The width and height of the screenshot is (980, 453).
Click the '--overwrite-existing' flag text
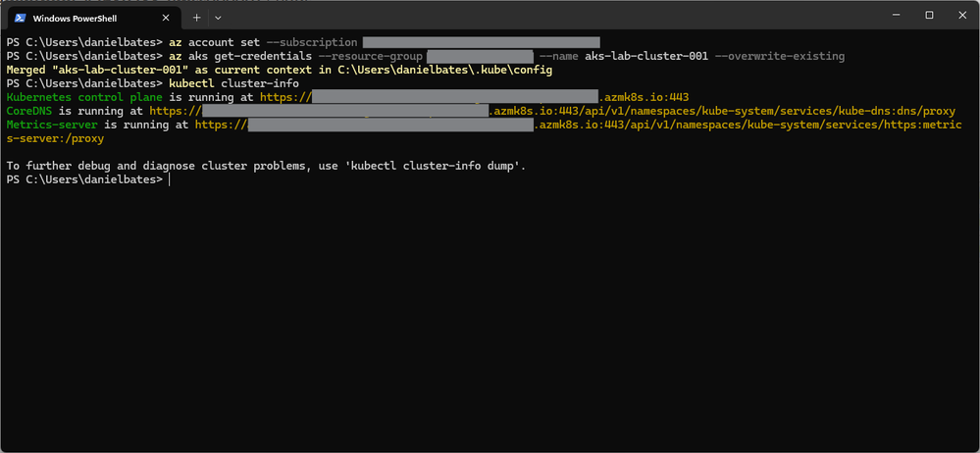point(779,56)
